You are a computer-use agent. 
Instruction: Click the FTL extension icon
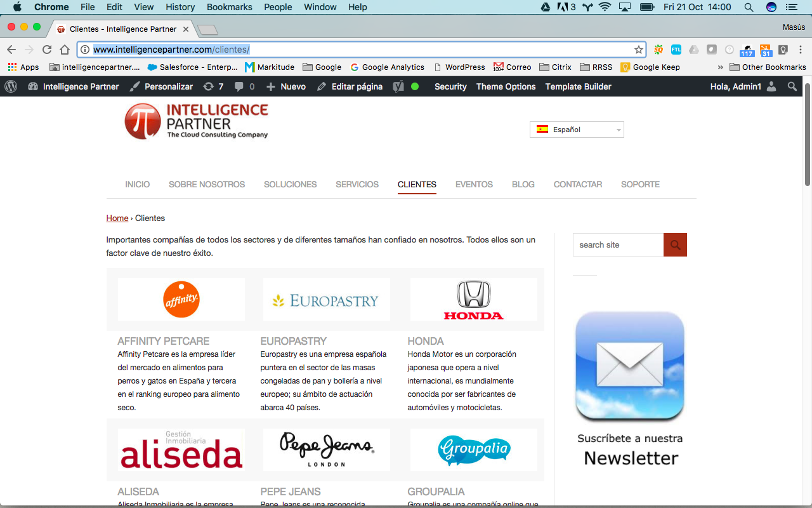pyautogui.click(x=676, y=49)
